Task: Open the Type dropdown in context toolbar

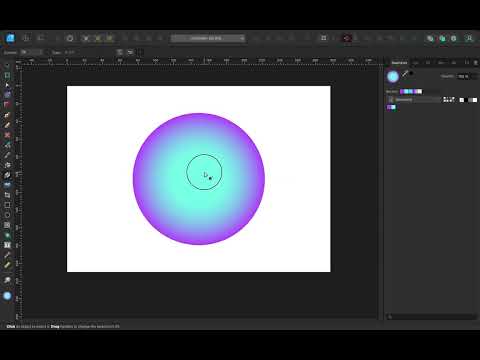Action: tap(69, 52)
